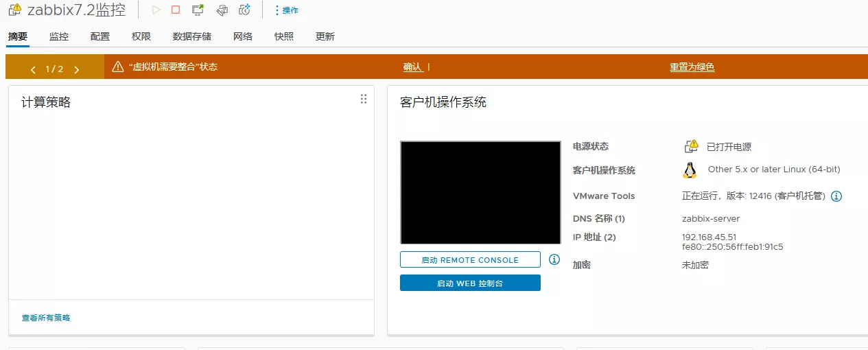The width and height of the screenshot is (868, 350).
Task: Click the 启动 WEB 控制台 button
Action: click(470, 283)
